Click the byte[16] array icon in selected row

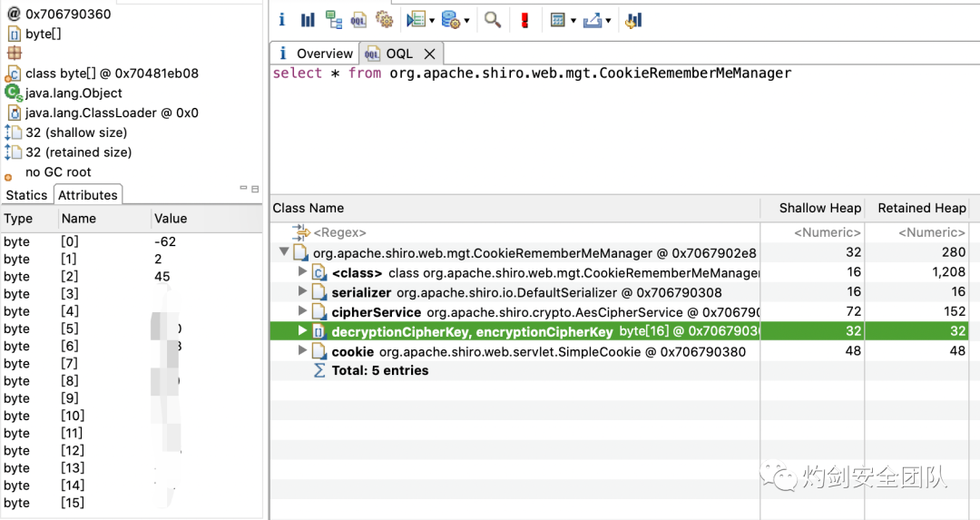coord(318,331)
